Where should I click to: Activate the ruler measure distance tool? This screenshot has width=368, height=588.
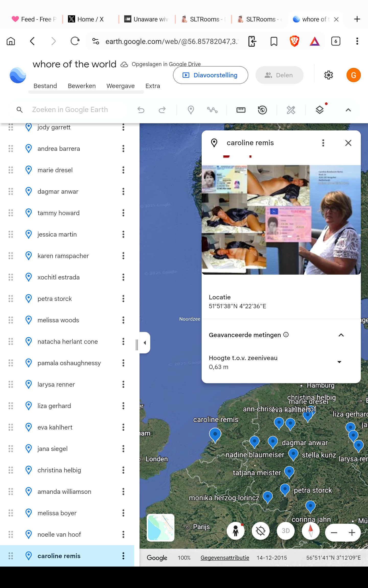[241, 110]
